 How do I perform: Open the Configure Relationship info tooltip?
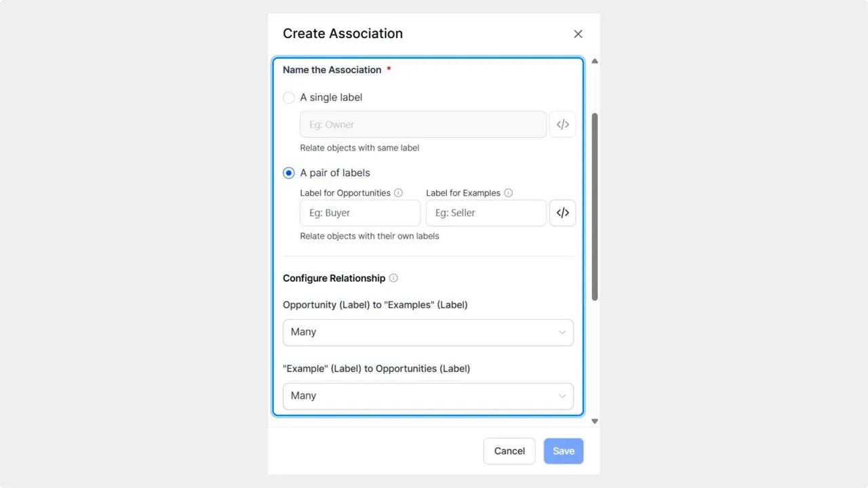tap(393, 278)
